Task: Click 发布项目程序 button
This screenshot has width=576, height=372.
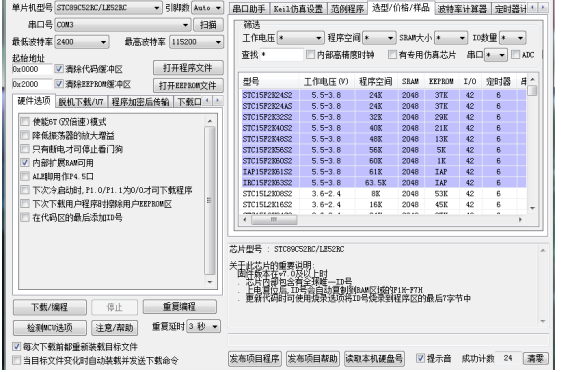Action: click(x=255, y=358)
